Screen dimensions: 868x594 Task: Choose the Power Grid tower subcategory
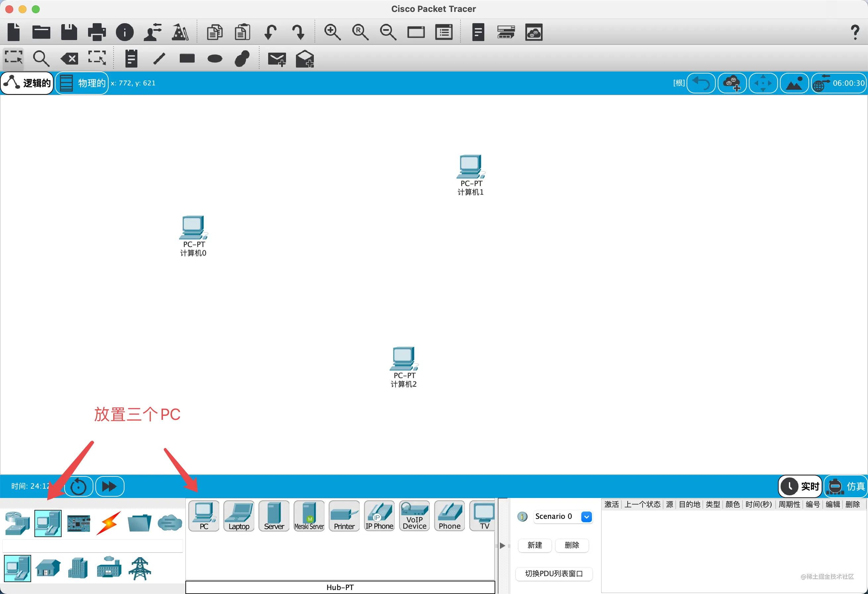coord(140,568)
